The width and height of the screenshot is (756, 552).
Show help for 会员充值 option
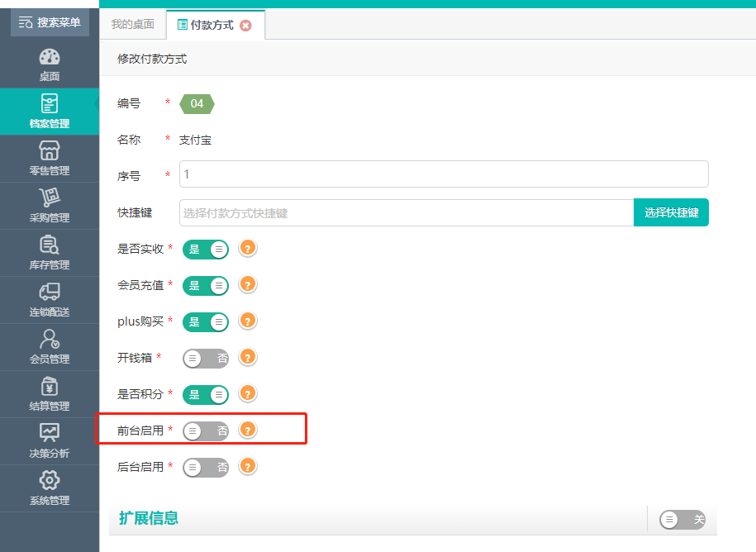coord(247,285)
